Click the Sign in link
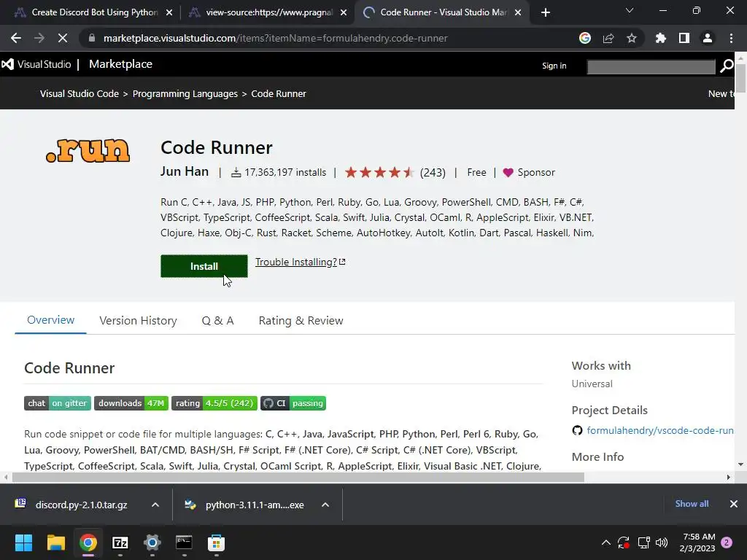 coord(554,66)
